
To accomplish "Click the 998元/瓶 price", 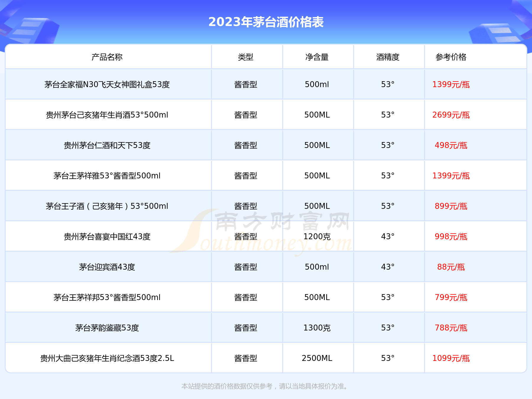I will [451, 237].
